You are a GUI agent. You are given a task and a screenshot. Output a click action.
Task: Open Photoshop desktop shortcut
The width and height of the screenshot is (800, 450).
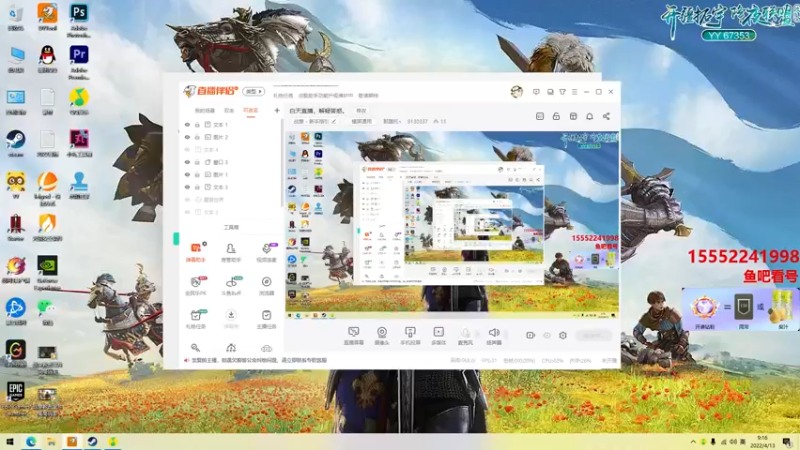coord(79,19)
